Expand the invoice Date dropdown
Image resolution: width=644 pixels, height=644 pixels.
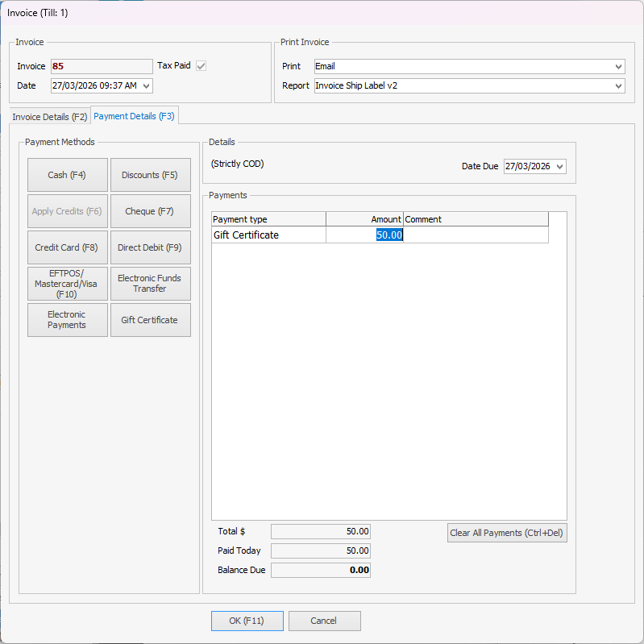click(x=146, y=85)
